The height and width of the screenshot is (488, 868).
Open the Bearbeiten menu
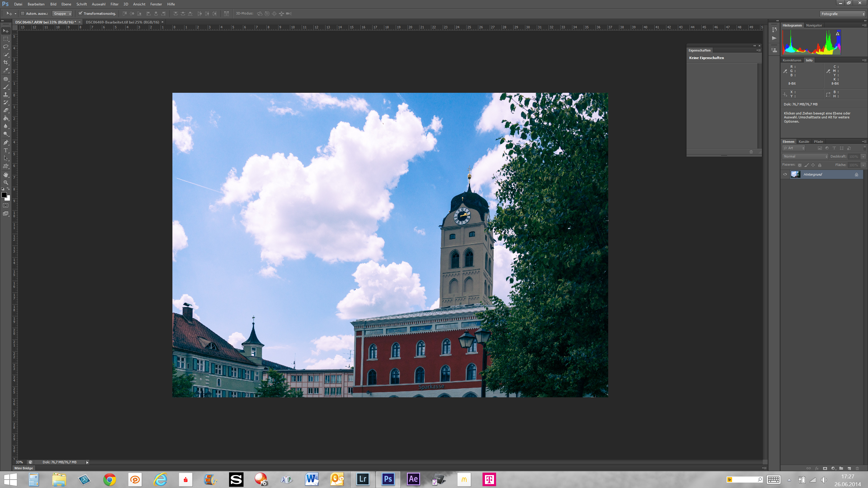tap(36, 4)
